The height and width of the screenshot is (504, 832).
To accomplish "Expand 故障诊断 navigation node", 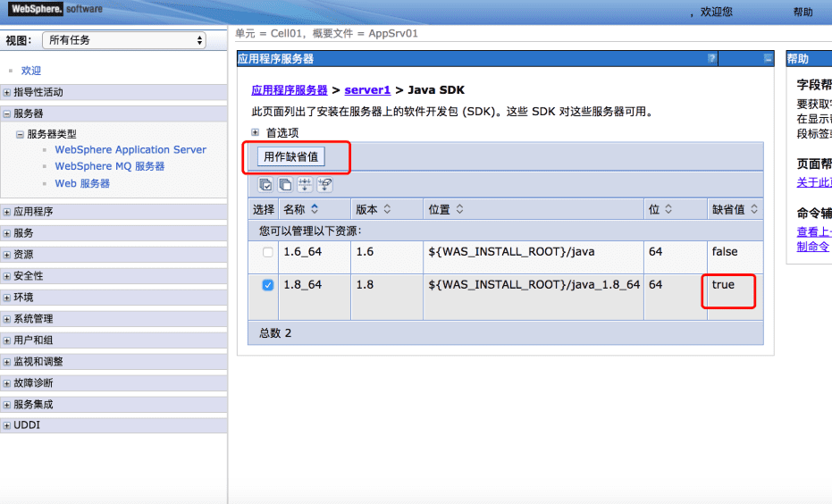I will [x=6, y=383].
